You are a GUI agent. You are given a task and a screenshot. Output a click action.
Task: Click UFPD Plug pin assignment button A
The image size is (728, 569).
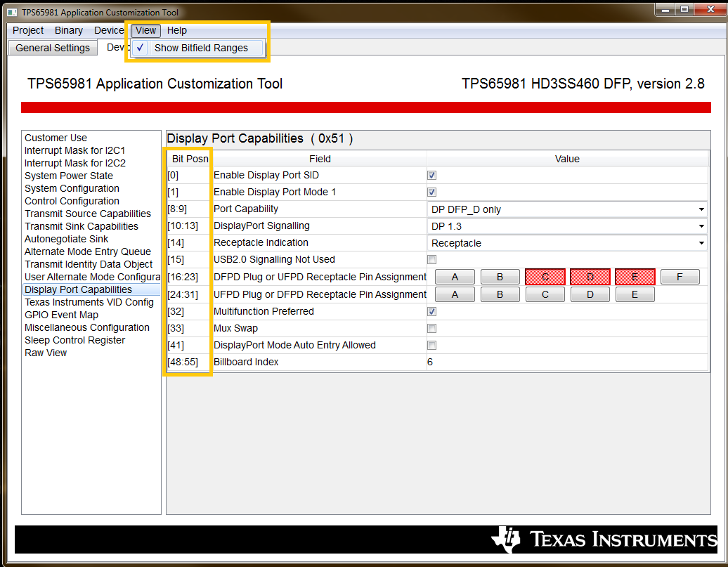[455, 294]
